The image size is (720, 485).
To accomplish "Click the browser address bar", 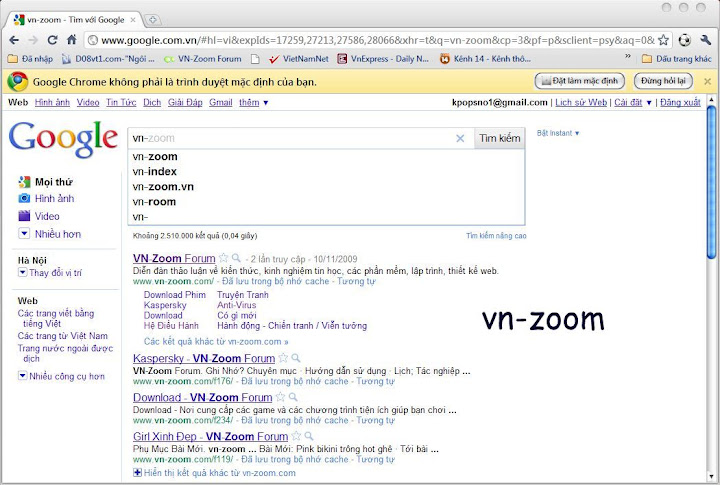I will (x=377, y=40).
